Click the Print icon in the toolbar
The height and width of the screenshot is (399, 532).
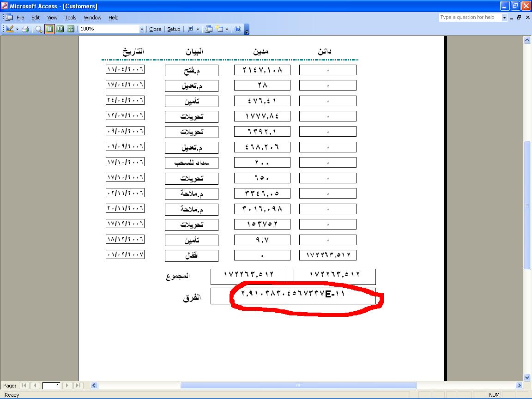(x=25, y=29)
